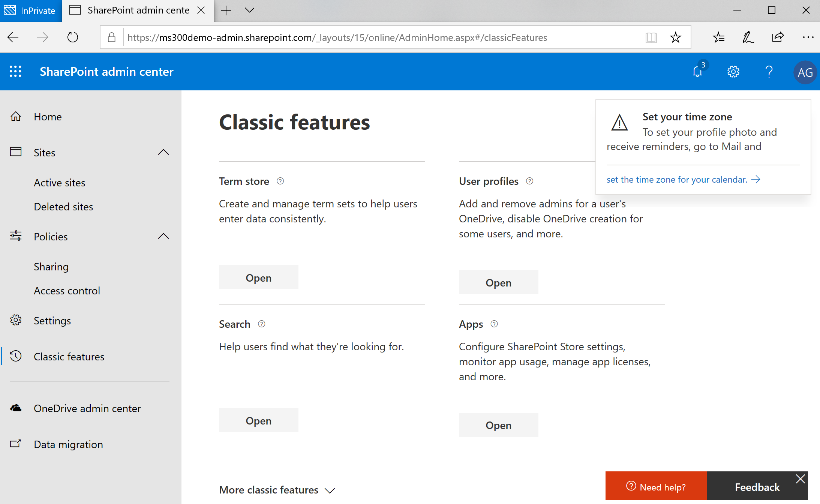The image size is (820, 504).
Task: Collapse the Policies navigation section
Action: pyautogui.click(x=163, y=236)
